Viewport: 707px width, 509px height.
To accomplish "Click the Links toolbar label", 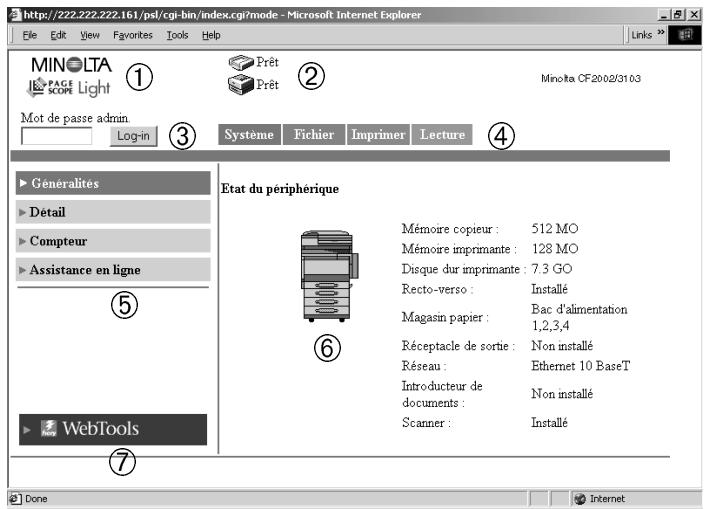I will (641, 35).
